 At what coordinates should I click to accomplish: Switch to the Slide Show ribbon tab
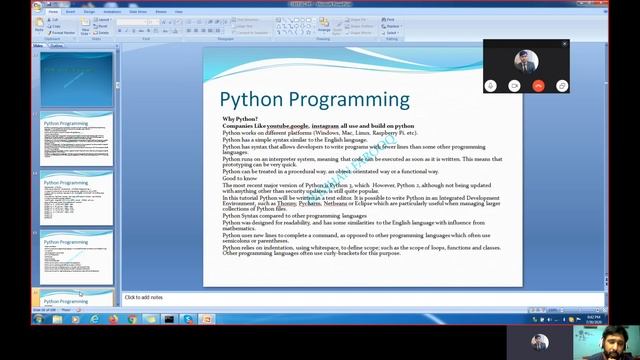click(x=138, y=12)
